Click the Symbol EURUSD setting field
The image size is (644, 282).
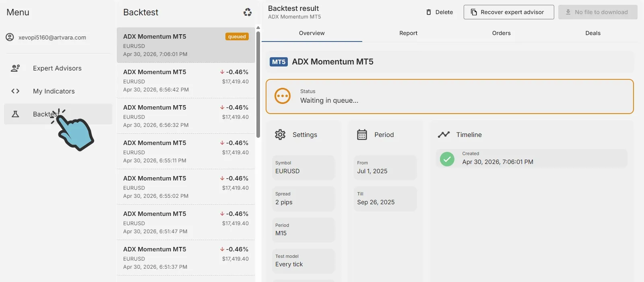click(303, 168)
